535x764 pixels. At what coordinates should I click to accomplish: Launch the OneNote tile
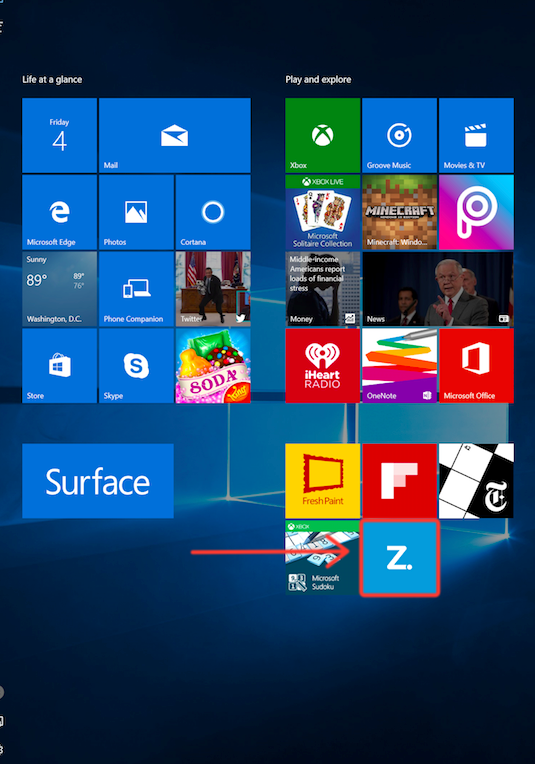click(399, 365)
